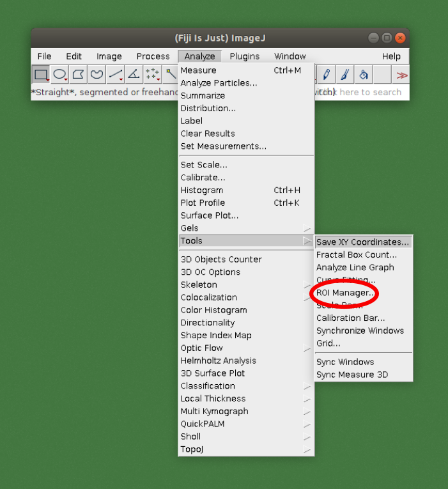Select Sync Measure 3D
Viewport: 448px width, 489px height.
pos(364,375)
